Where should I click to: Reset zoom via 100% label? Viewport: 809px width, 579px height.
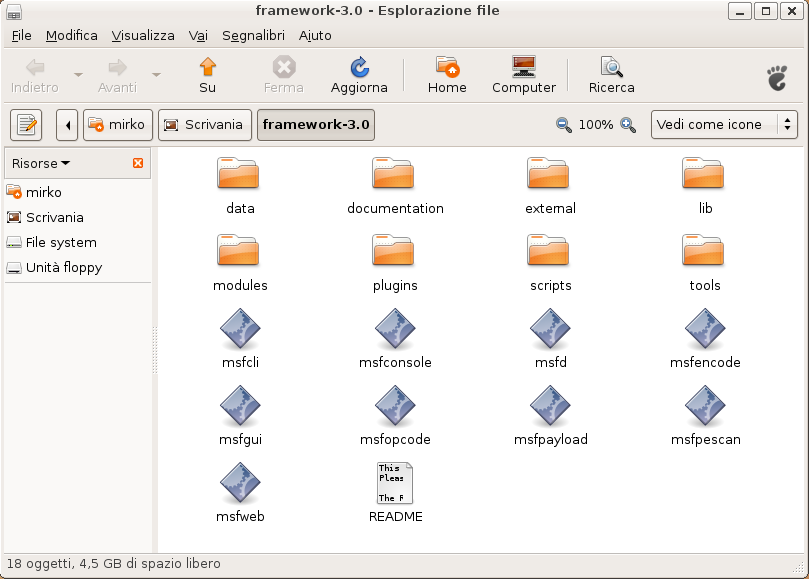596,125
